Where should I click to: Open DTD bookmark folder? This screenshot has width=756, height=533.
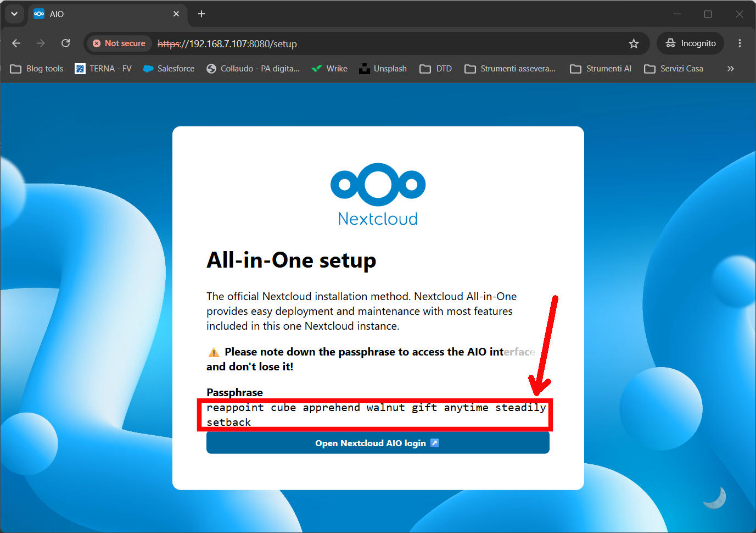(x=436, y=69)
